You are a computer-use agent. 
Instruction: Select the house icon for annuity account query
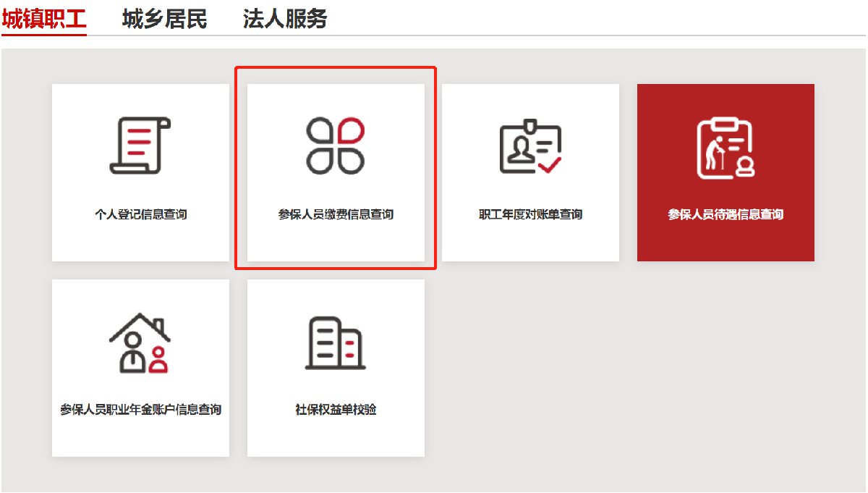[x=140, y=340]
